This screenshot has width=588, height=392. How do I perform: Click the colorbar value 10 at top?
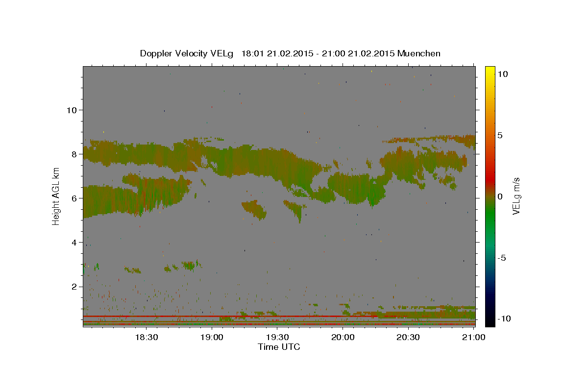[x=502, y=73]
